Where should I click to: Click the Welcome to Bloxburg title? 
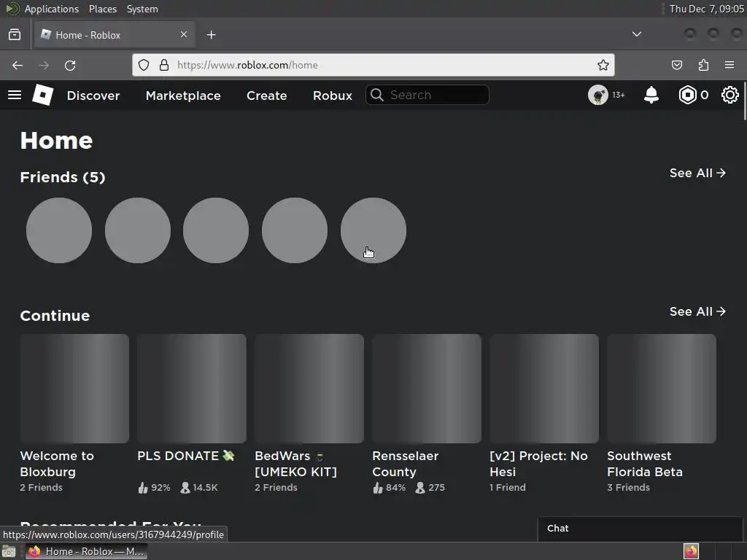point(57,464)
